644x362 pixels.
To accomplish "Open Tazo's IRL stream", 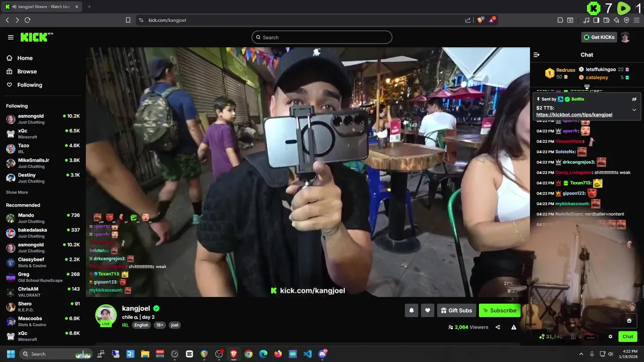I will [x=43, y=148].
